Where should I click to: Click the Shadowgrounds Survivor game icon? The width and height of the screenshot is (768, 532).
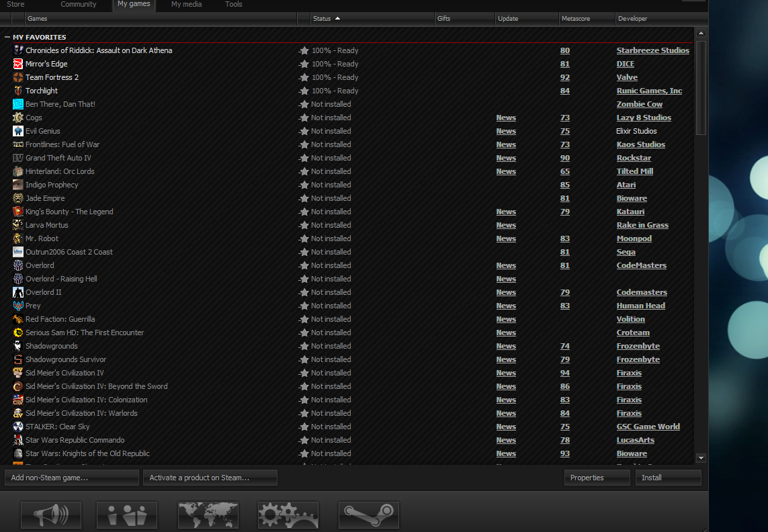pos(18,359)
